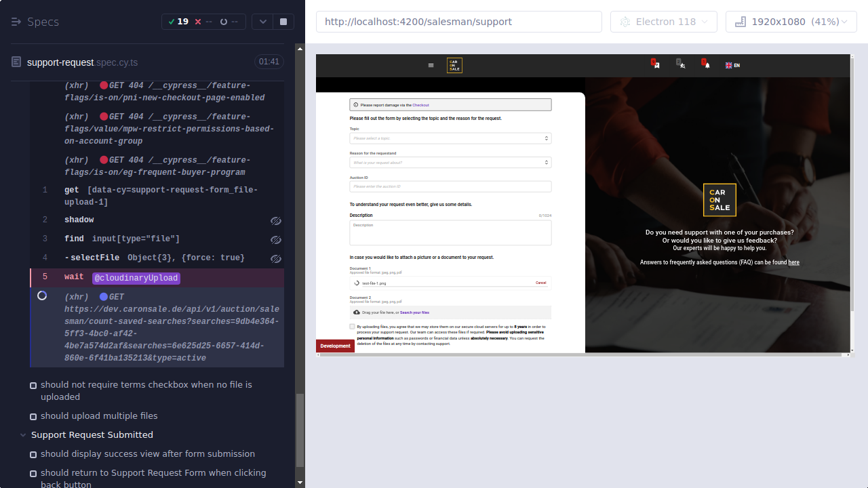Stop the running Cypress tests
The height and width of the screenshot is (488, 868).
[283, 21]
